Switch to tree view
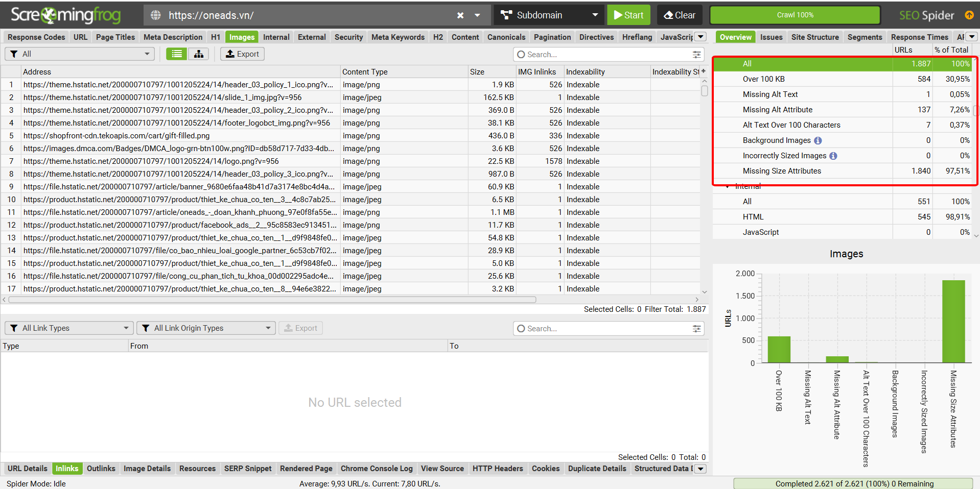 click(198, 54)
